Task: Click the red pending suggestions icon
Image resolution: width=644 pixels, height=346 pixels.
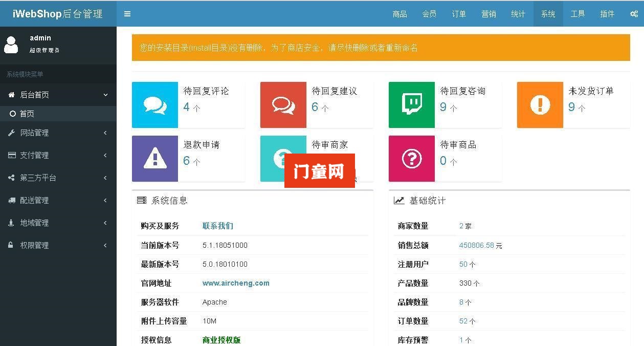Action: click(283, 105)
